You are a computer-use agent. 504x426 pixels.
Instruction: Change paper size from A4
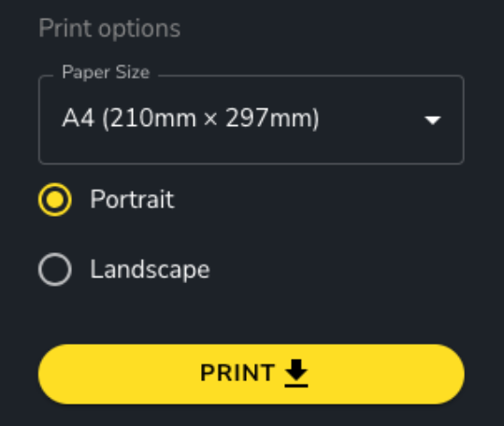click(x=251, y=120)
